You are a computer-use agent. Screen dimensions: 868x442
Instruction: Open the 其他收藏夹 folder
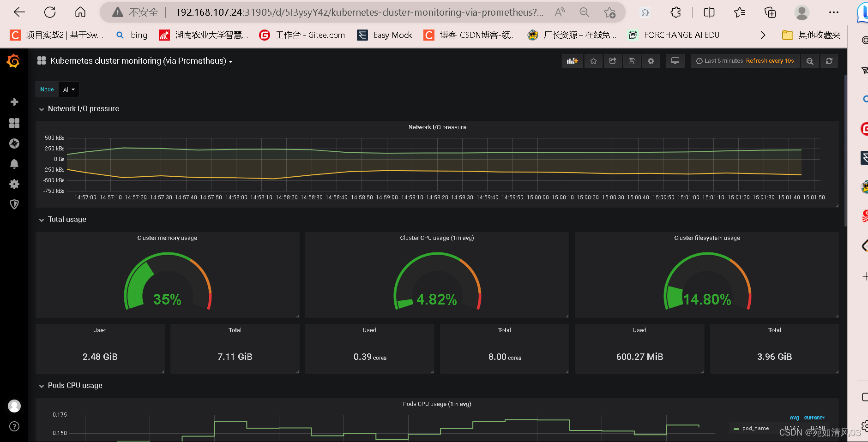tap(811, 35)
